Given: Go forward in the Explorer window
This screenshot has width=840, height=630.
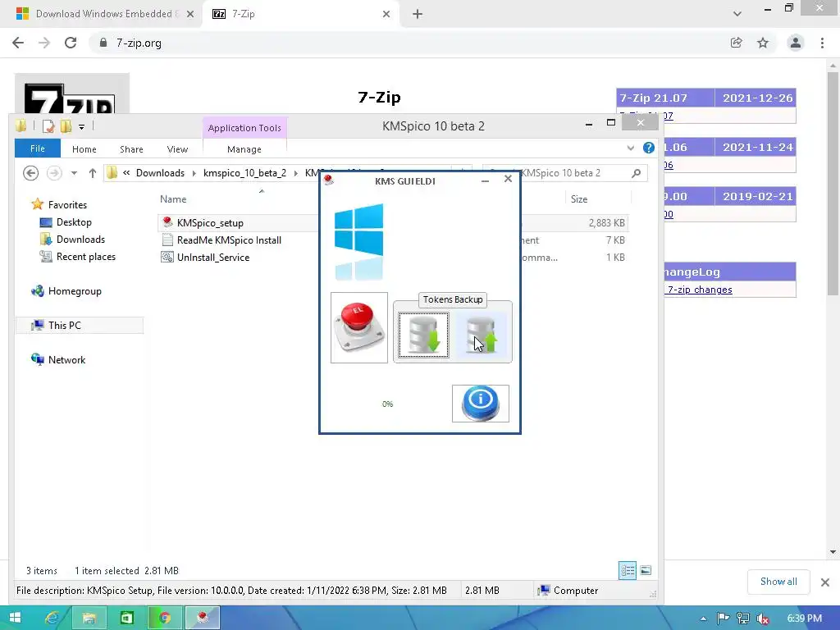Looking at the screenshot, I should click(x=54, y=173).
